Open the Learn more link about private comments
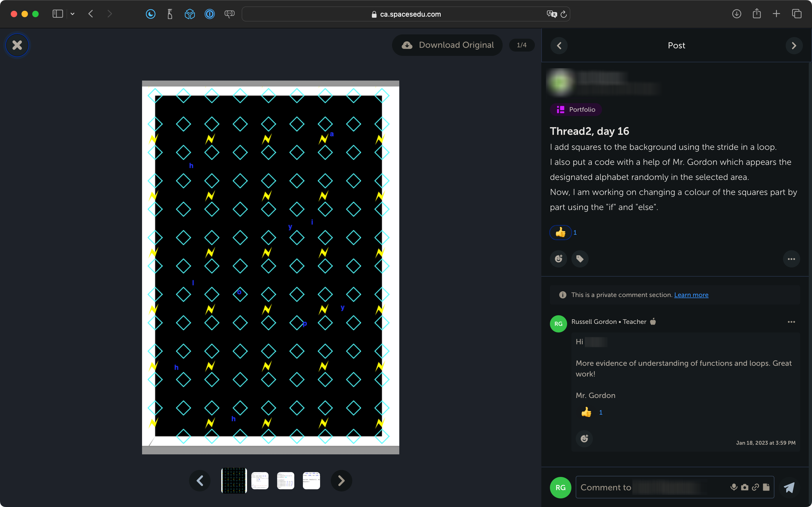The height and width of the screenshot is (507, 812). (691, 295)
